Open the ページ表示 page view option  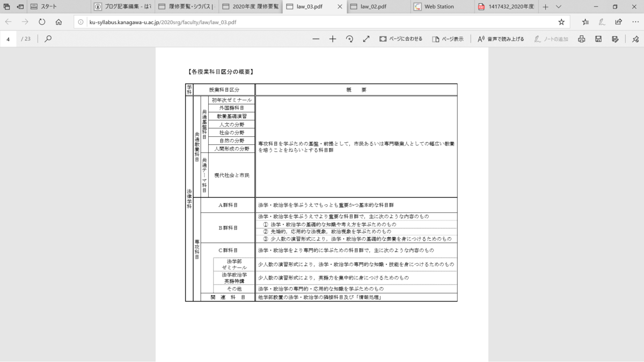pos(448,39)
